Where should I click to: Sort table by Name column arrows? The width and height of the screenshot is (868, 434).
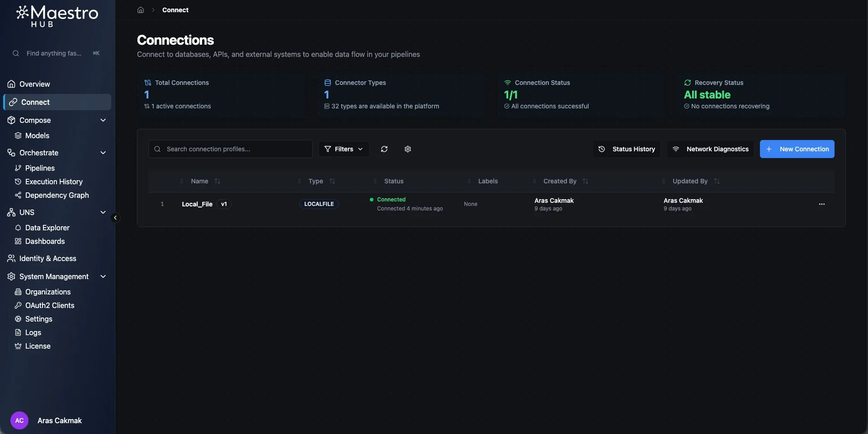click(217, 181)
